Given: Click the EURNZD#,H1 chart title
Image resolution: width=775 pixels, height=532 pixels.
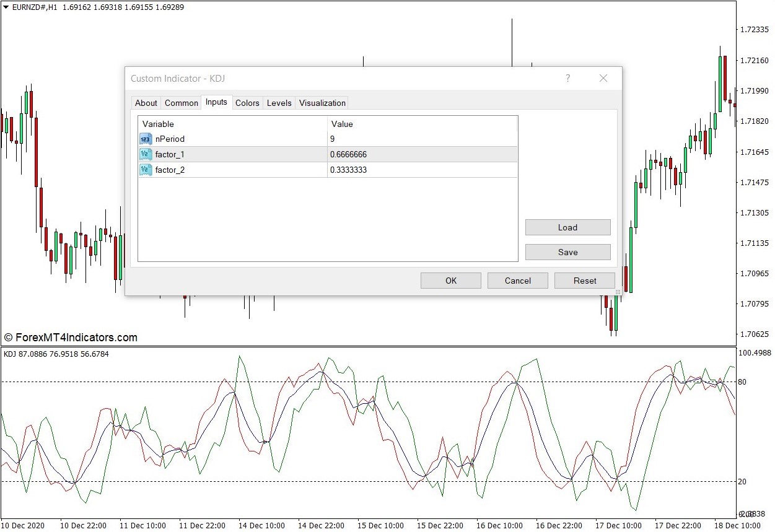Looking at the screenshot, I should (34, 7).
